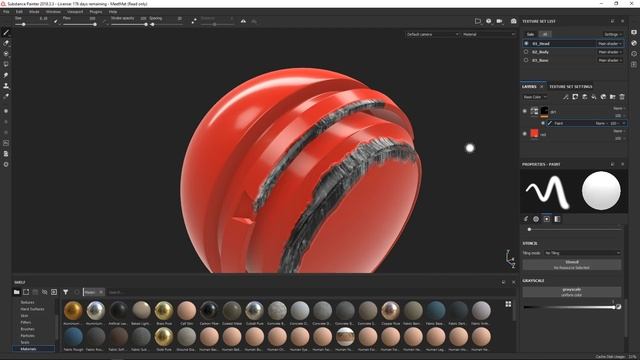
Task: Open Display settings on right dock
Action: (x=634, y=32)
